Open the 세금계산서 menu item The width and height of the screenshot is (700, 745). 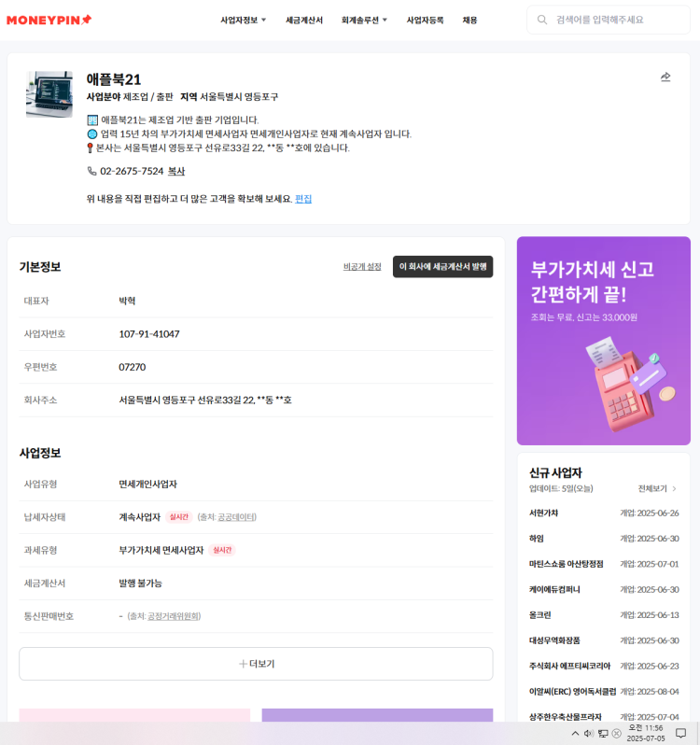(x=304, y=20)
